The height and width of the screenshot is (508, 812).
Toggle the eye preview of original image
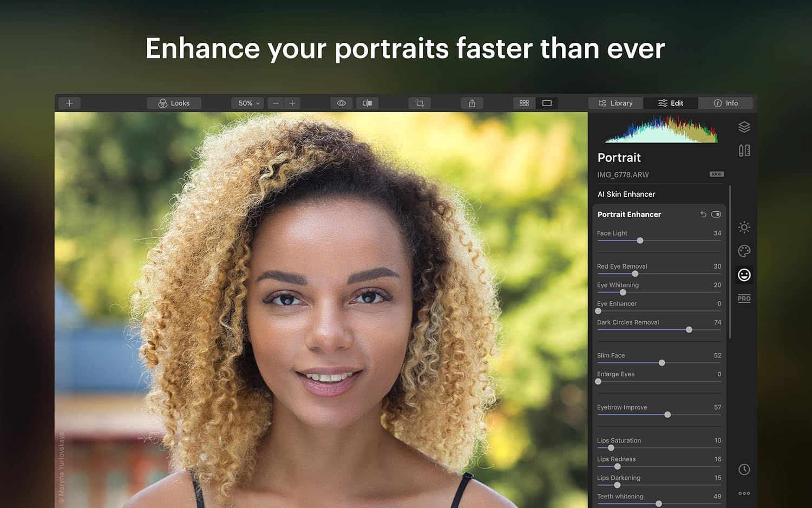342,103
